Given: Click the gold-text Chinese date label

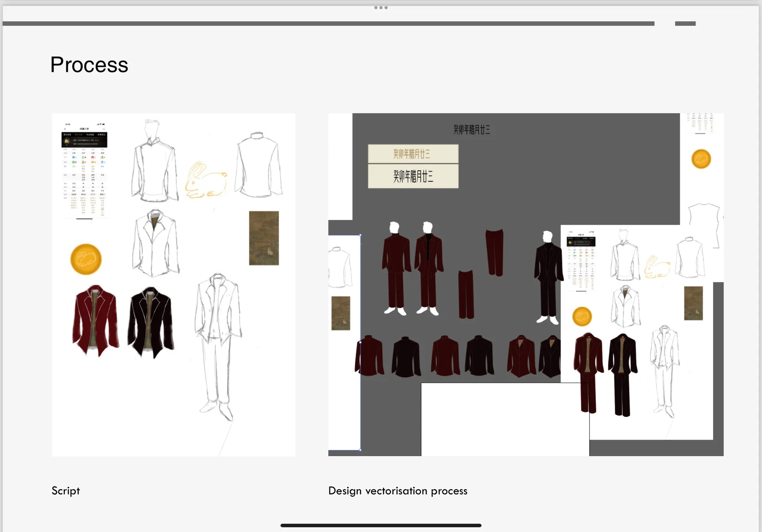Looking at the screenshot, I should [x=413, y=154].
